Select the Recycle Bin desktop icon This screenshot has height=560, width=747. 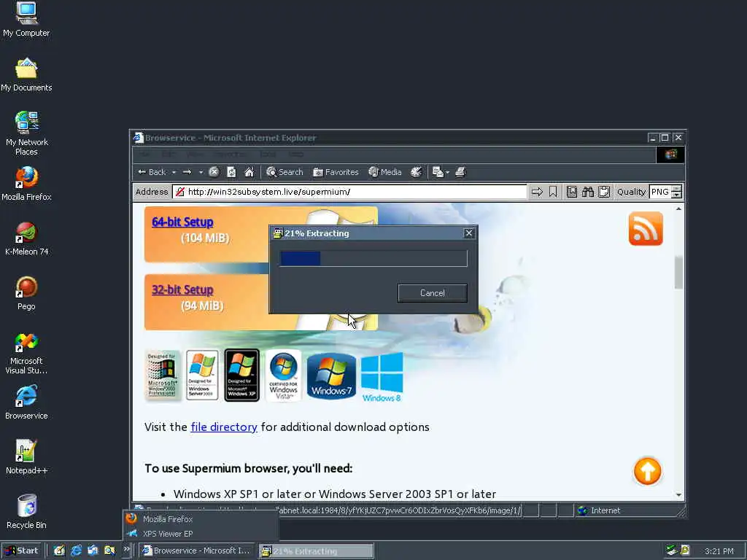[26, 513]
